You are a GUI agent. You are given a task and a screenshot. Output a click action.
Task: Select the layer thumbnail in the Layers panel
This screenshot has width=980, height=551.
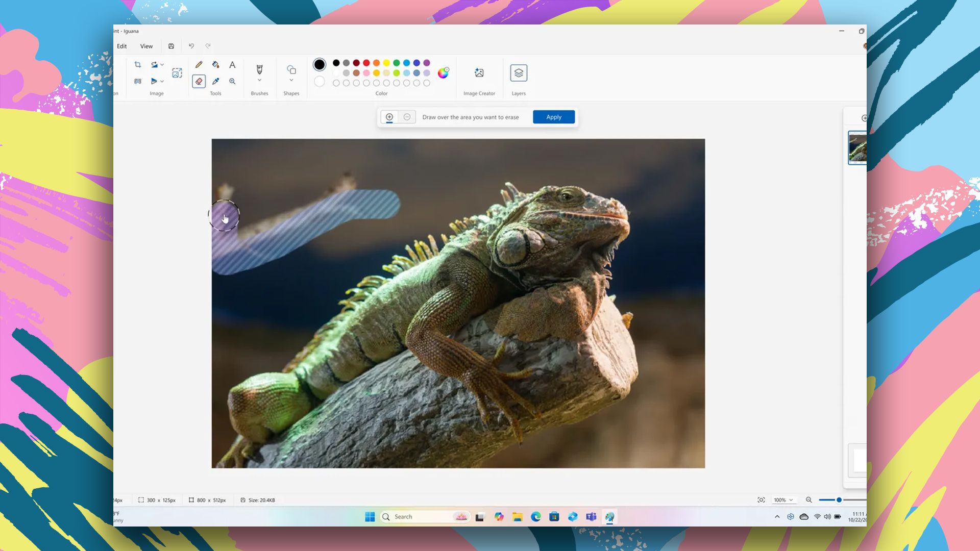[x=856, y=148]
